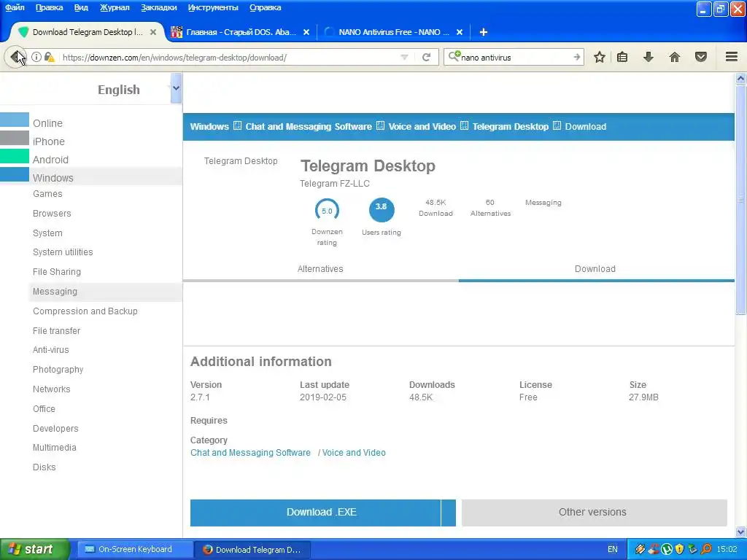The width and height of the screenshot is (747, 560).
Task: Click the 60 Alternatives stat
Action: pyautogui.click(x=490, y=208)
